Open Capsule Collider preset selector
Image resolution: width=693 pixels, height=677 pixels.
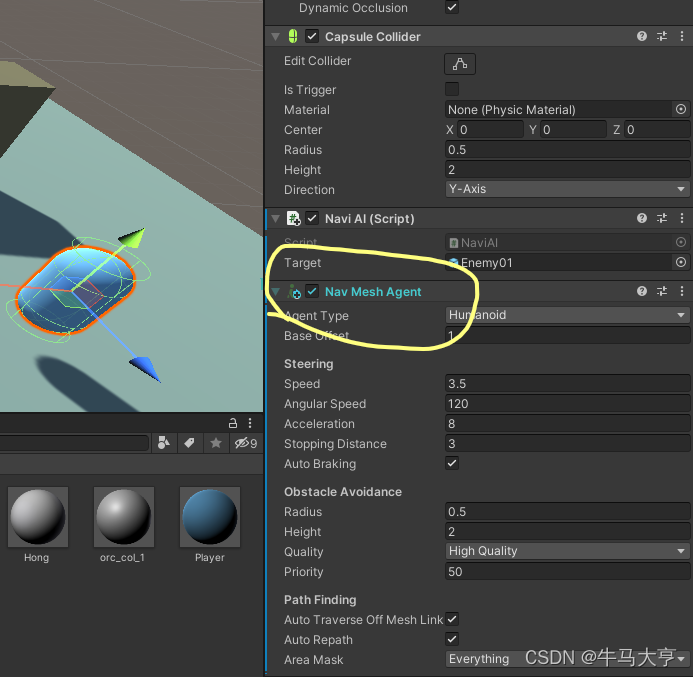[x=662, y=36]
